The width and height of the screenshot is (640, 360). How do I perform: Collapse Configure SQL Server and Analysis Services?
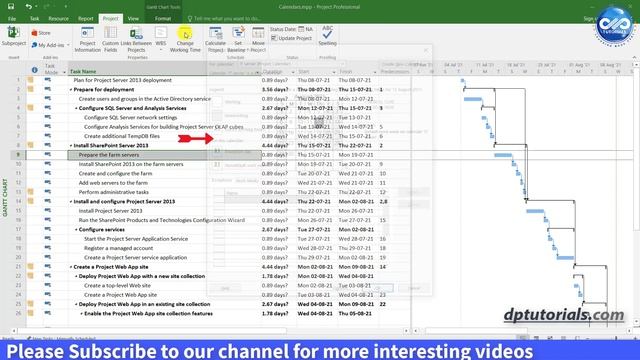pos(76,108)
